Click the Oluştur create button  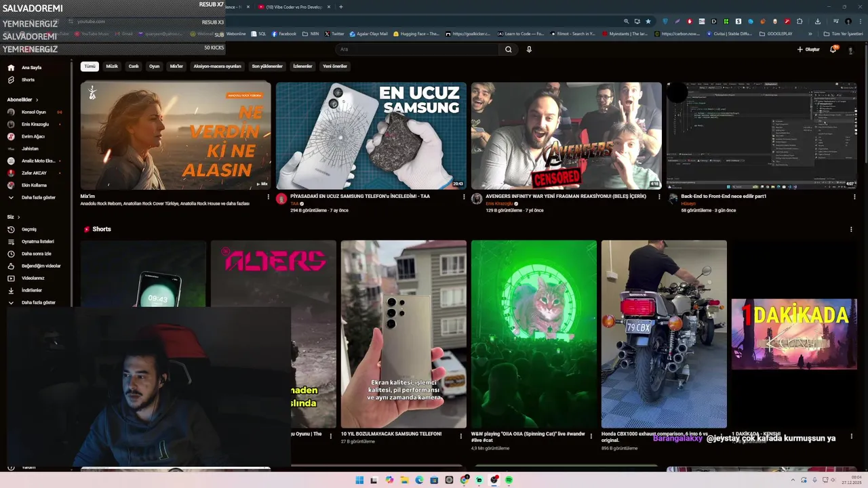(808, 49)
